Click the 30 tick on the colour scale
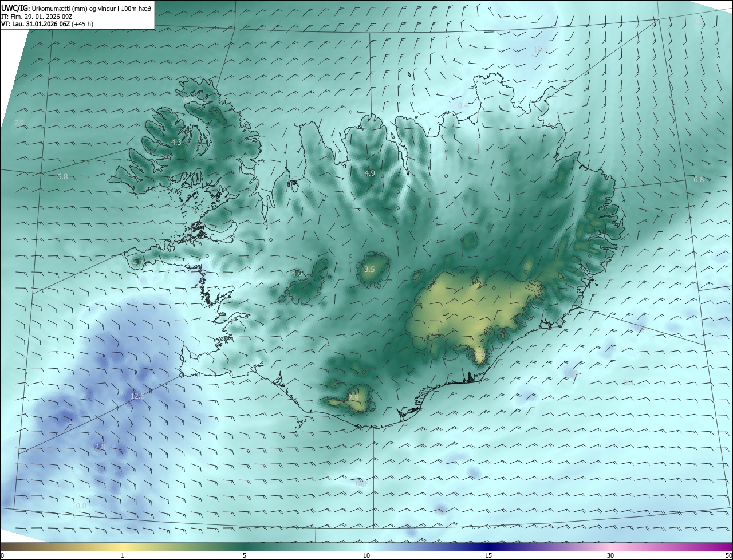 pos(610,555)
